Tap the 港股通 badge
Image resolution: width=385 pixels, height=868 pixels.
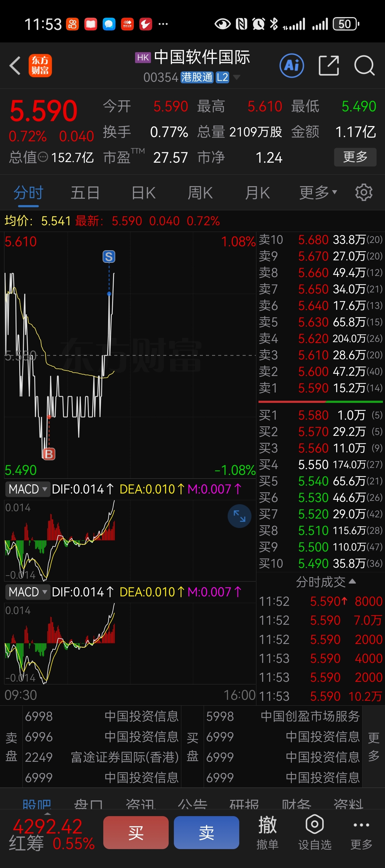coord(197,77)
